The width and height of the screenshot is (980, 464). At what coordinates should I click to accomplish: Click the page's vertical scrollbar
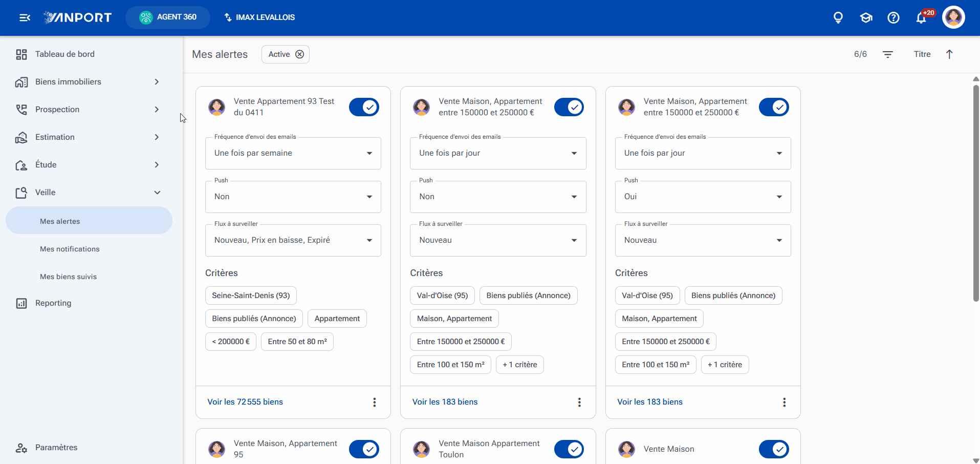(x=976, y=193)
